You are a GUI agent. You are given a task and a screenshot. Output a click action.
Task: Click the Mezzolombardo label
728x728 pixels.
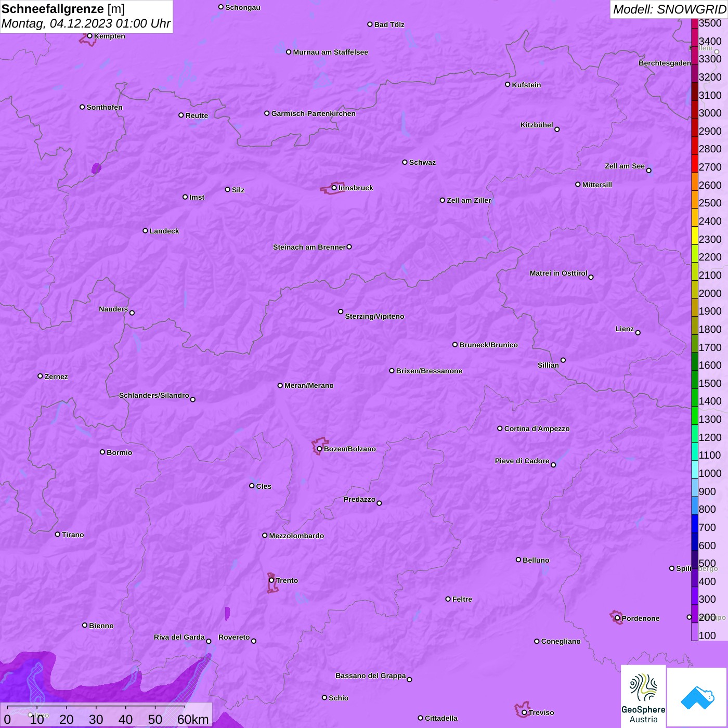pos(296,536)
